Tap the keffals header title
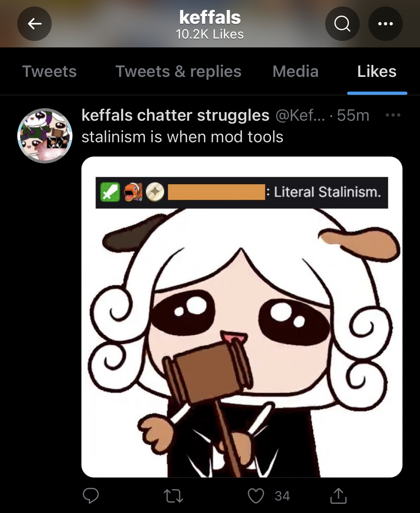The height and width of the screenshot is (513, 420). click(210, 17)
